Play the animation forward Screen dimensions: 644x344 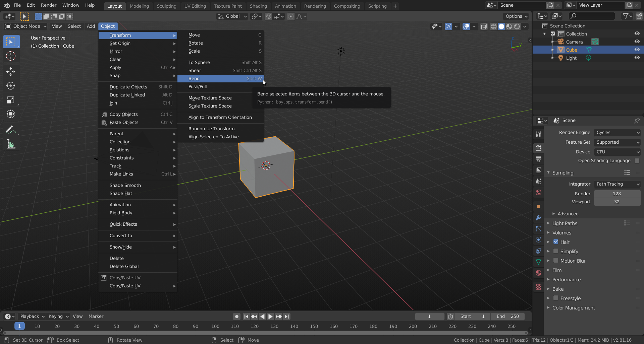270,317
